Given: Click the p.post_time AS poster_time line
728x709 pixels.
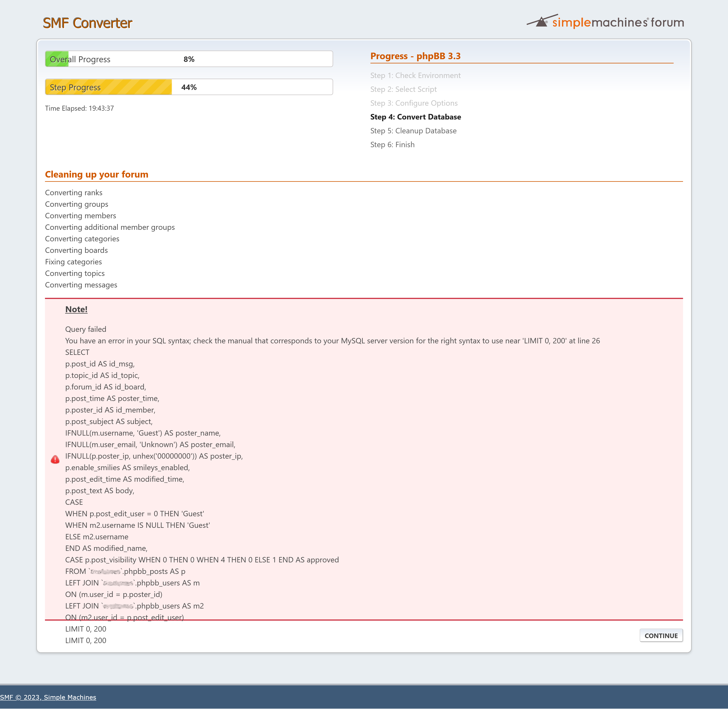Looking at the screenshot, I should tap(112, 399).
